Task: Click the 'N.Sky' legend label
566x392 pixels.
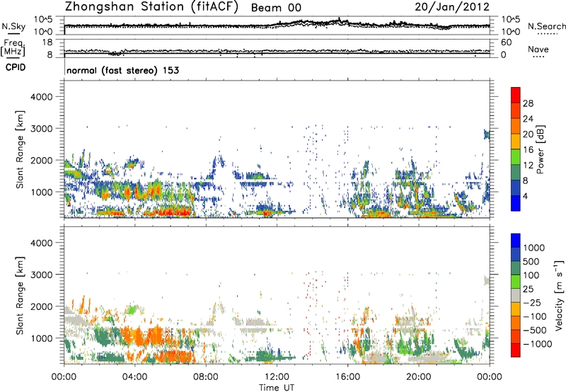Action: [x=13, y=26]
